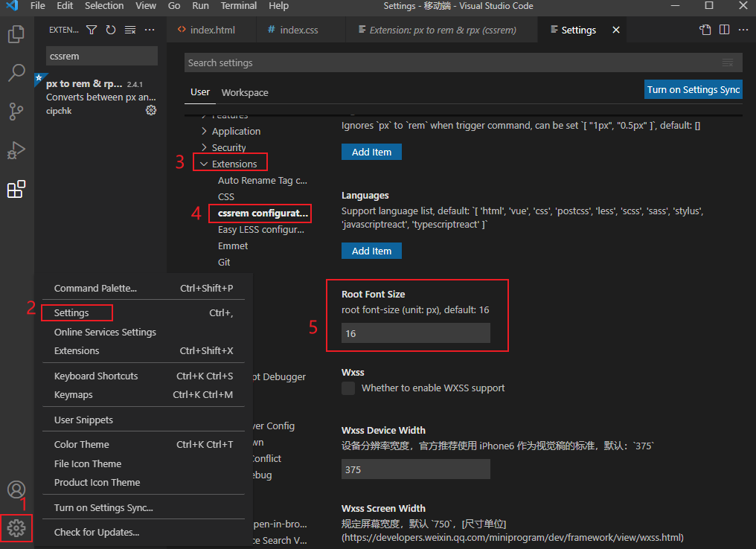Select cssrem configuration in settings tree

262,213
